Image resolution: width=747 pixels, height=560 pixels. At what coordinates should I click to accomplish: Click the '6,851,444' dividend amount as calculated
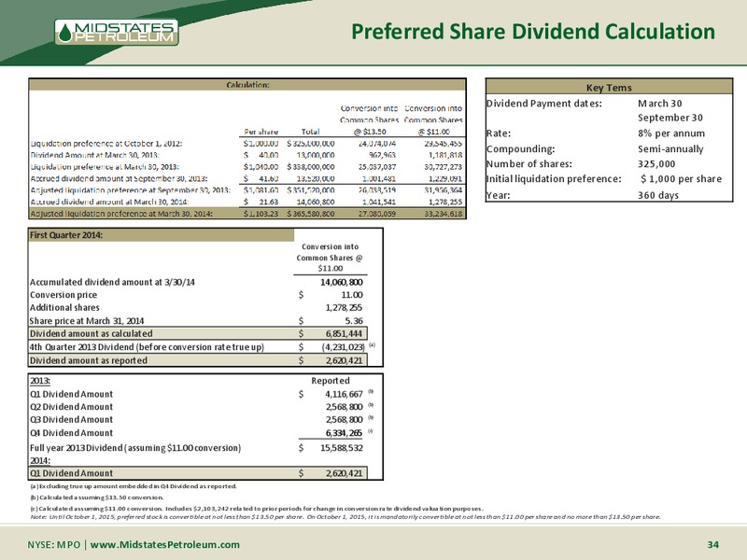[344, 333]
